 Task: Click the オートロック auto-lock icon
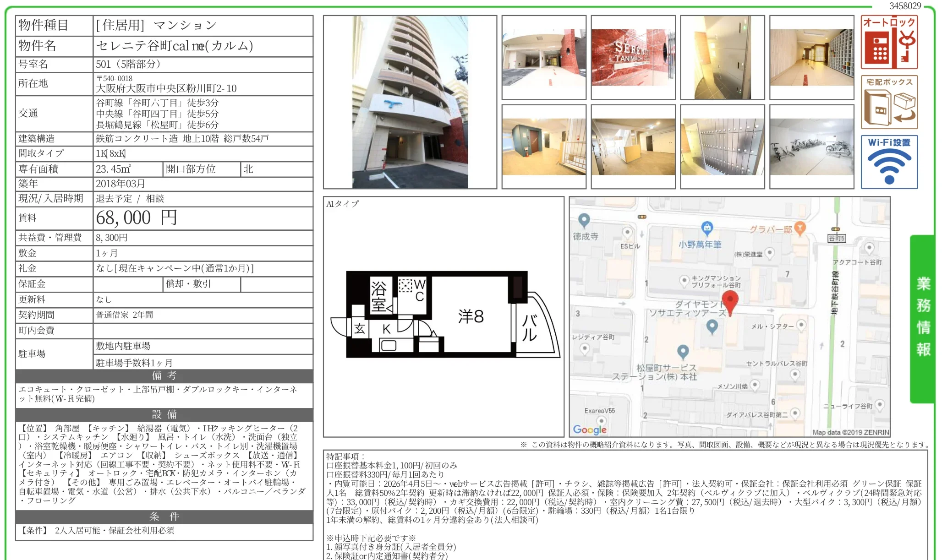pyautogui.click(x=889, y=42)
